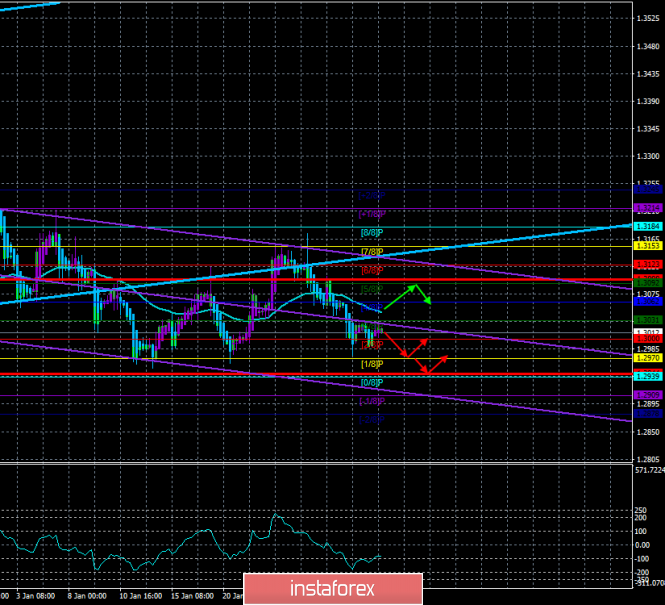The height and width of the screenshot is (605, 665).
Task: Click the 100 indicator scale value
Action: click(640, 531)
